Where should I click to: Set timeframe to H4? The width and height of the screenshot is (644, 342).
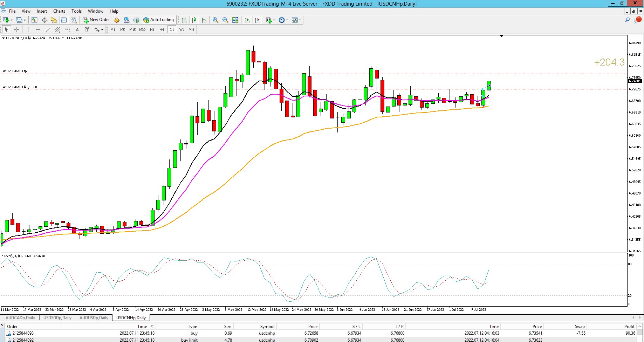point(162,29)
